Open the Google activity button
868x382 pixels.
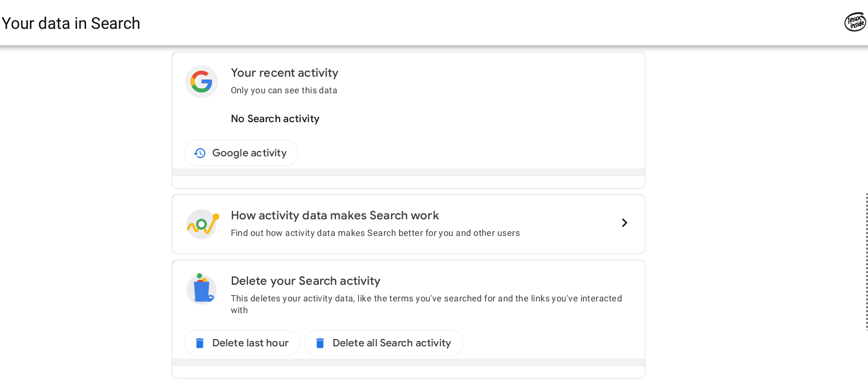click(x=241, y=153)
